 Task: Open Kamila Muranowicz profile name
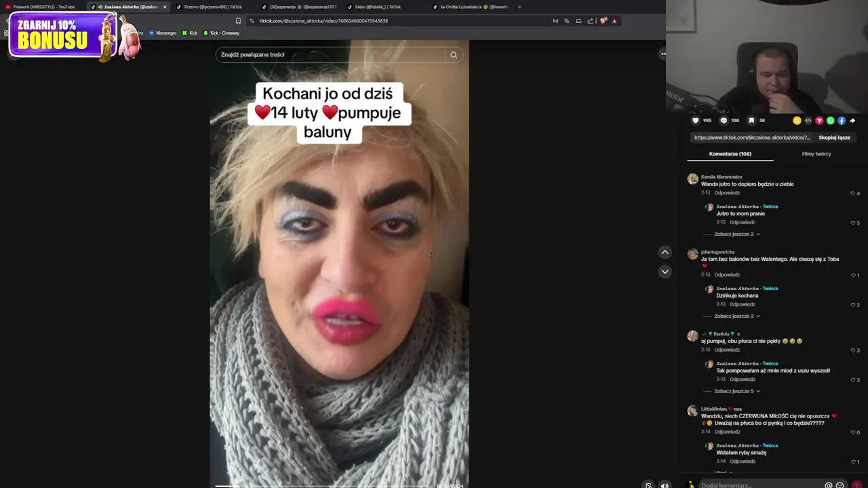coord(722,177)
